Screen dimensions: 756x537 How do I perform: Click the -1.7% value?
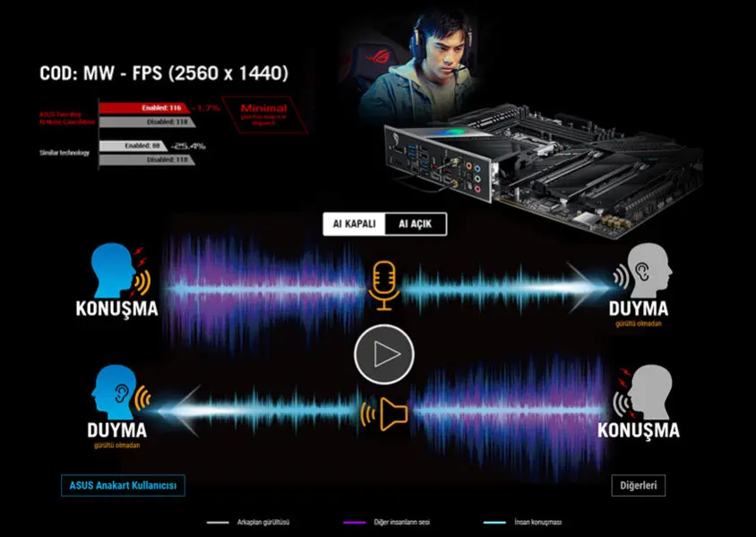[x=206, y=108]
